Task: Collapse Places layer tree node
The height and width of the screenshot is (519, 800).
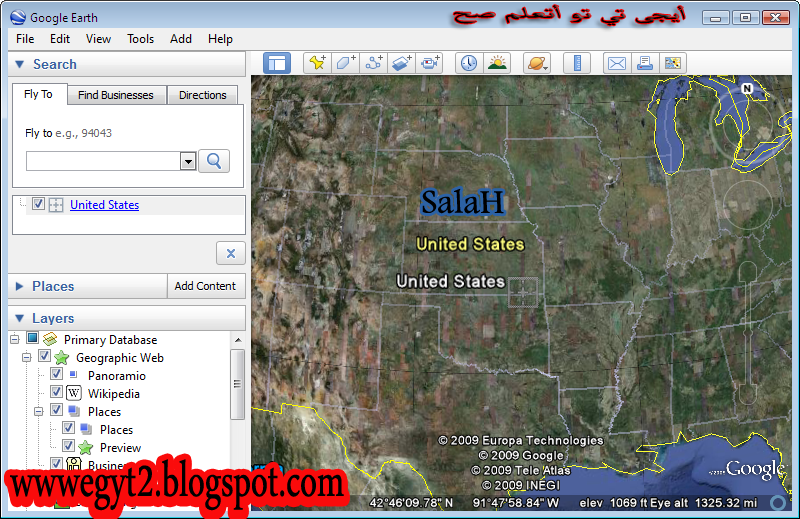Action: (39, 411)
